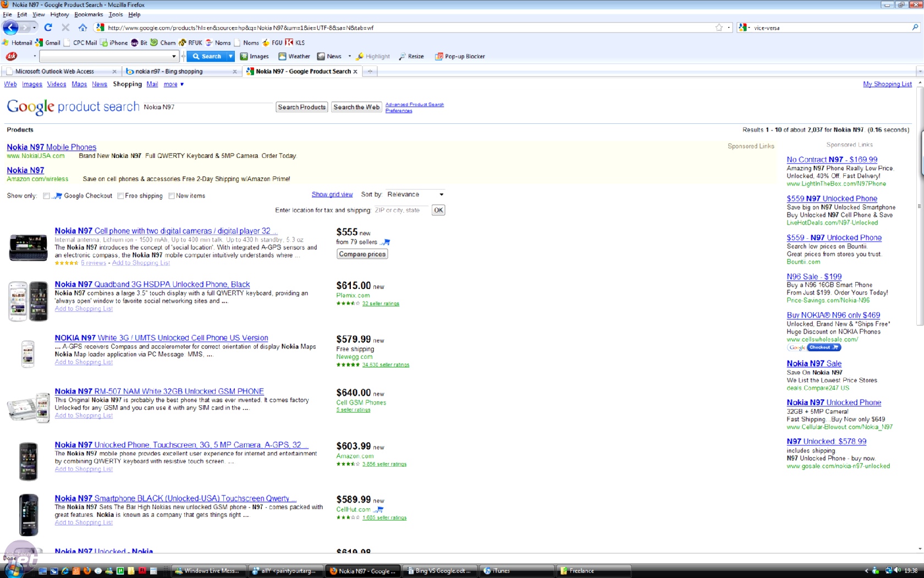Switch to the Microsoft Outlook Web Access tab
Screen dimensions: 924x578
60,72
